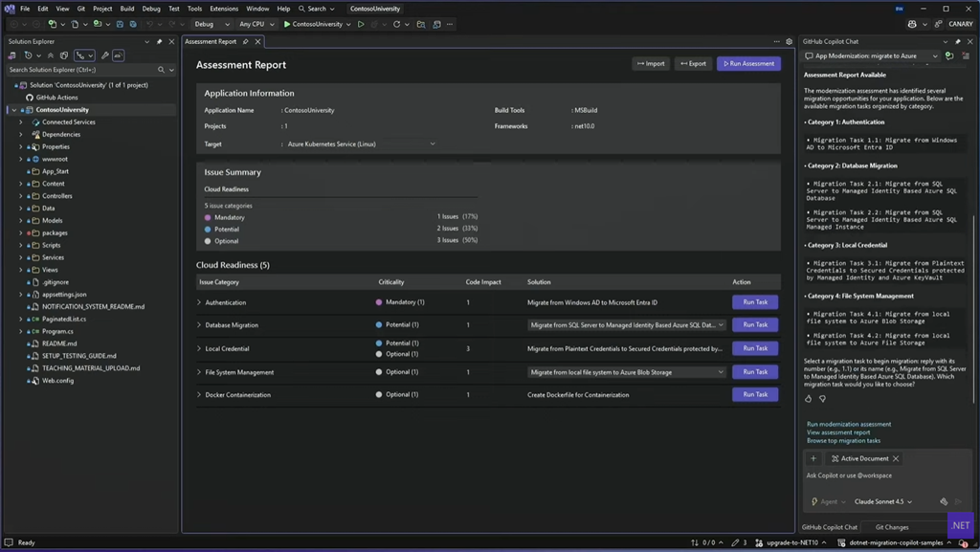Remove the Active Document context chip
Viewport: 980px width, 552px height.
[x=896, y=458]
